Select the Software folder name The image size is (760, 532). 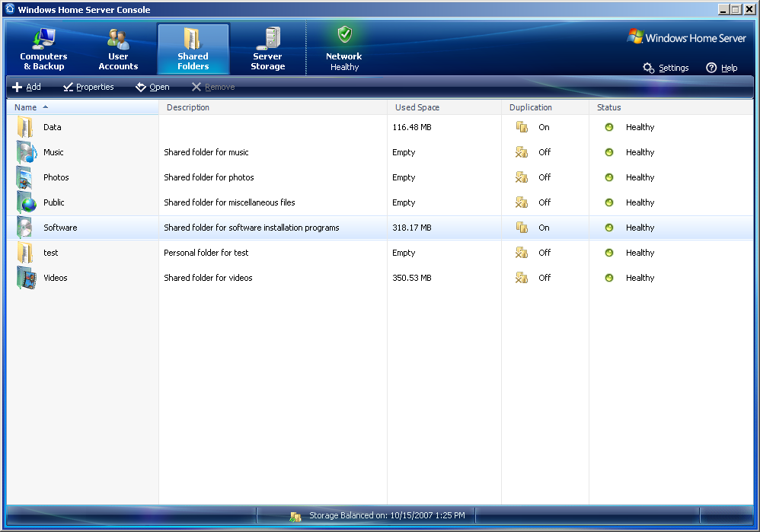(x=60, y=228)
